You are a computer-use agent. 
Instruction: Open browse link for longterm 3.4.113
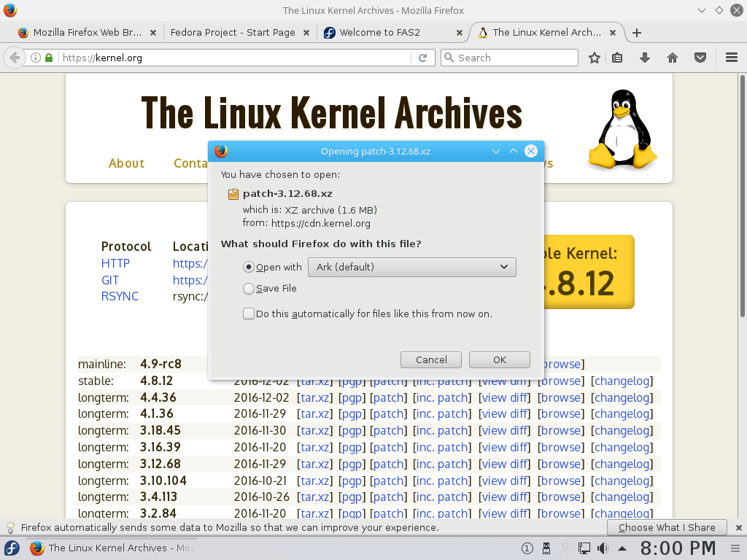tap(561, 497)
